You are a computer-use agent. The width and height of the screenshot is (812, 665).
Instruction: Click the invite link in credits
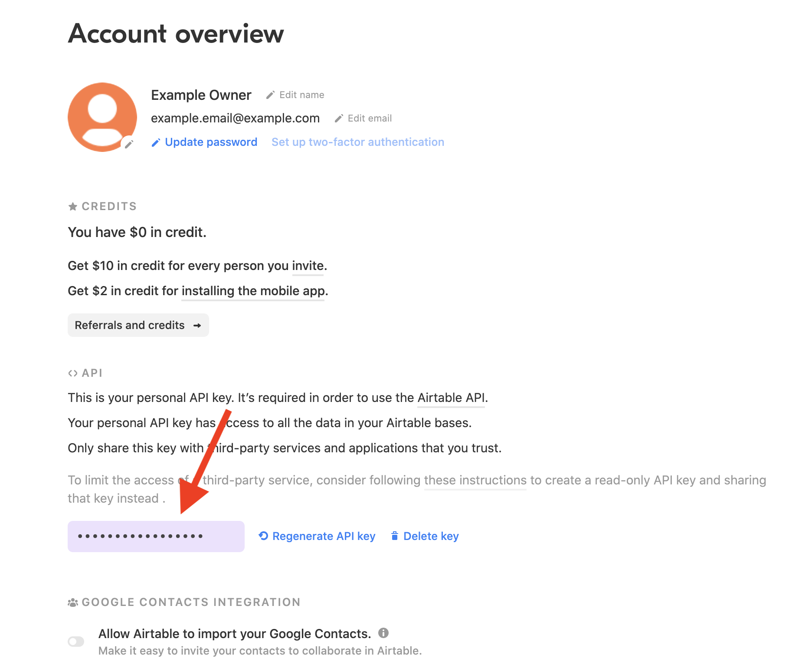308,266
